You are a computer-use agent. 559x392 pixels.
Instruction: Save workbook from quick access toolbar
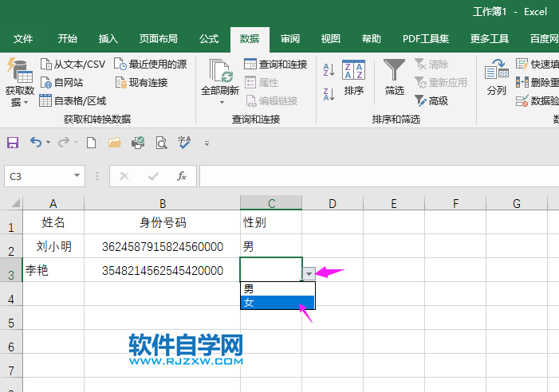click(13, 143)
